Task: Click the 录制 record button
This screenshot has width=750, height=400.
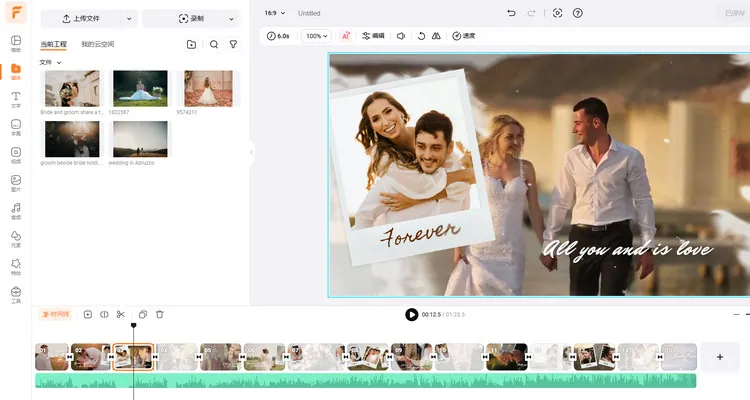Action: 191,19
